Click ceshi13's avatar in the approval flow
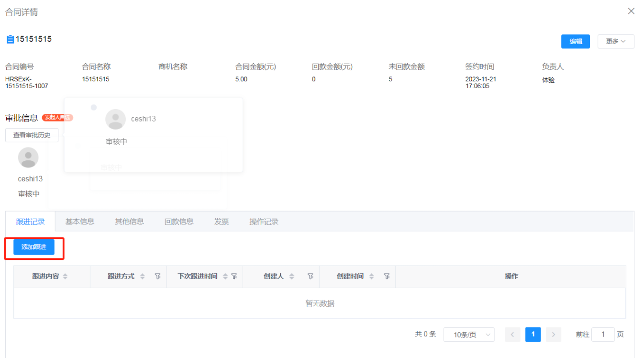This screenshot has width=644, height=358. point(28,157)
